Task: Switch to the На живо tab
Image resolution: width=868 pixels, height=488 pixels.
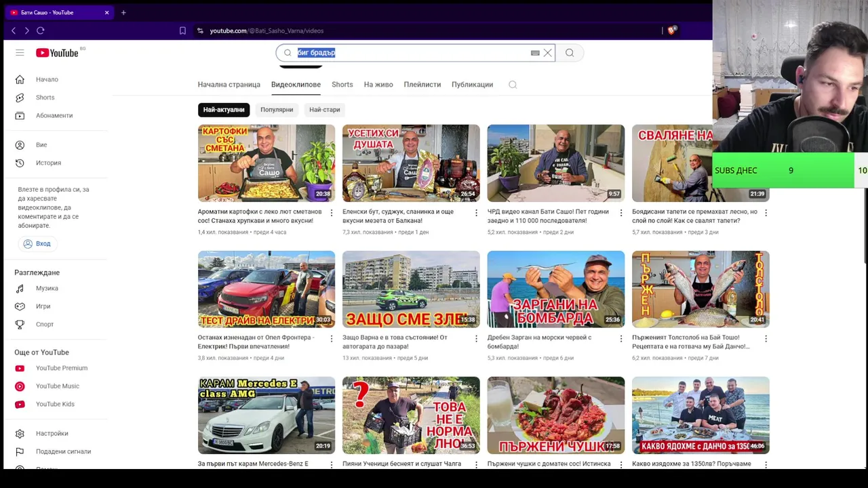Action: (378, 85)
